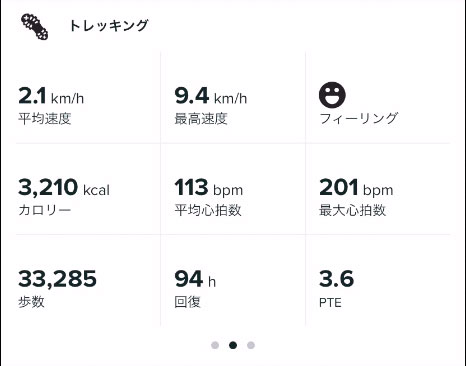Image resolution: width=466 pixels, height=366 pixels.
Task: Tap the 3.6 PTE value
Action: (x=336, y=279)
